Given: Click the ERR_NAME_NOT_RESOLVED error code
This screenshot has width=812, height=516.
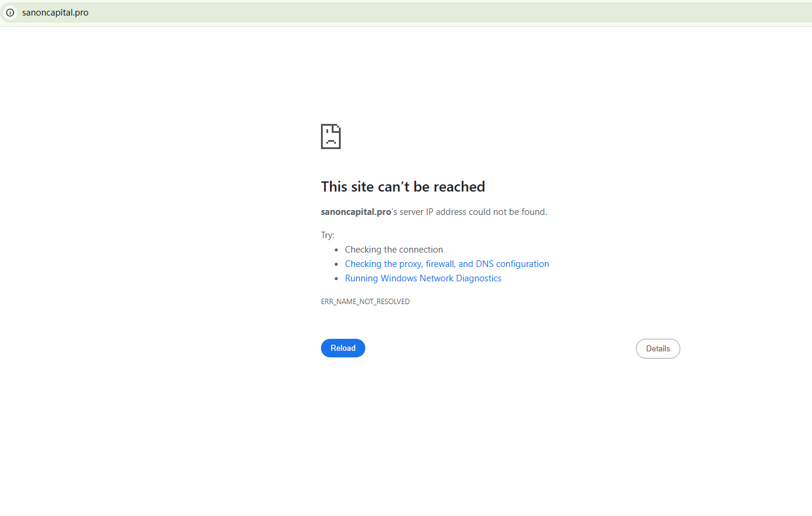Looking at the screenshot, I should pyautogui.click(x=365, y=302).
